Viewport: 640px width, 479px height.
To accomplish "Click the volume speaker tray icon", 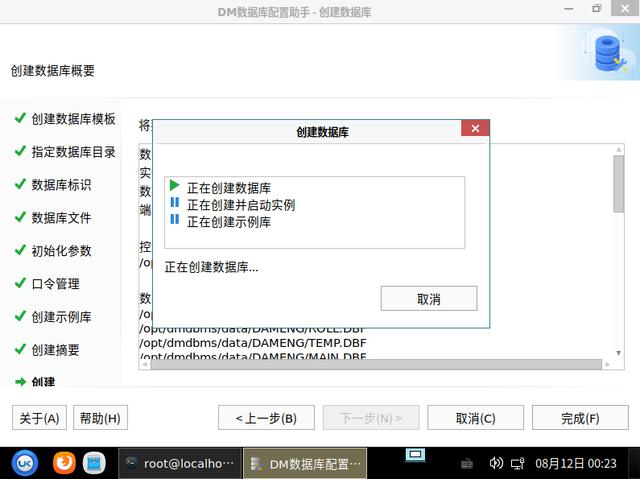I will tap(496, 463).
